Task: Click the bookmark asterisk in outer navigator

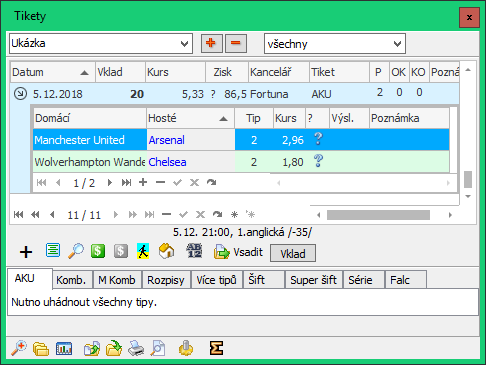Action: [x=234, y=215]
